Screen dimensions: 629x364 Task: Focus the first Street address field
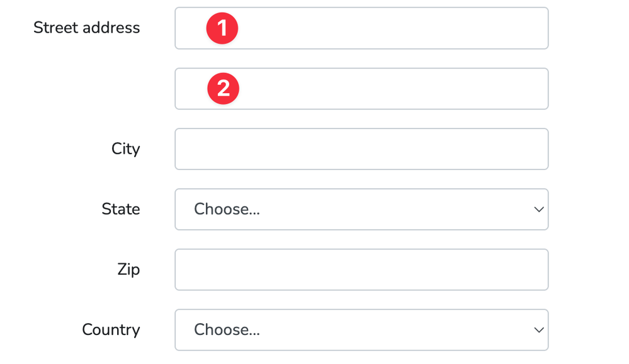coord(378,28)
